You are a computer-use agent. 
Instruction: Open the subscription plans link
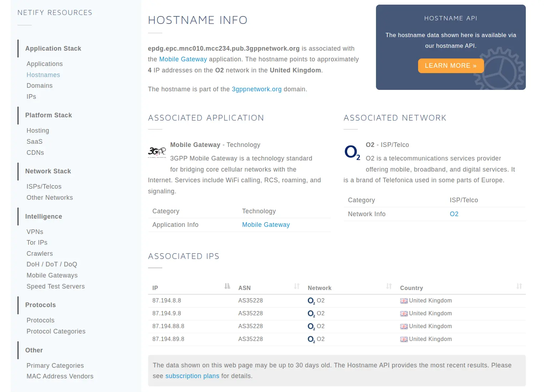point(192,376)
